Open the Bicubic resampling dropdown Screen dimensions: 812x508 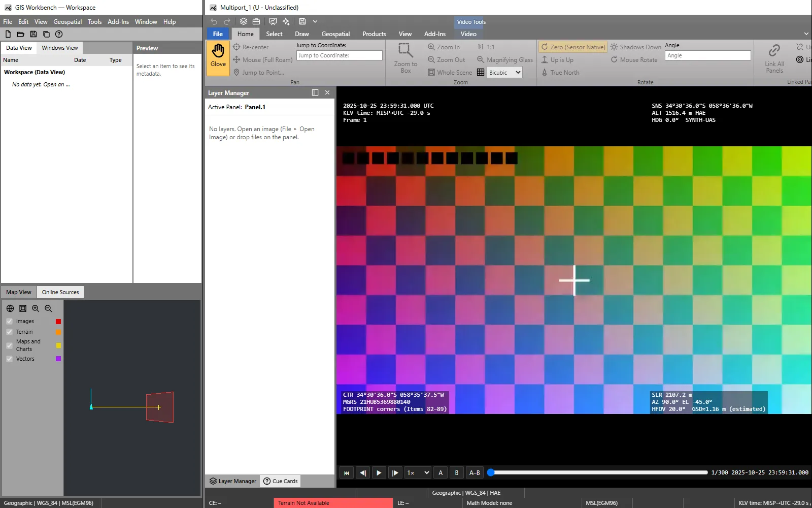point(504,73)
